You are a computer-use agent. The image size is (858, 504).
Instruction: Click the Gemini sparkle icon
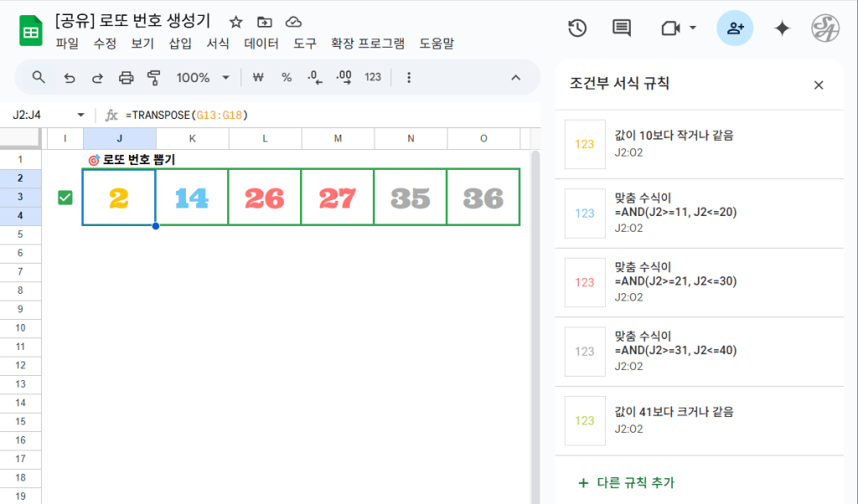782,28
